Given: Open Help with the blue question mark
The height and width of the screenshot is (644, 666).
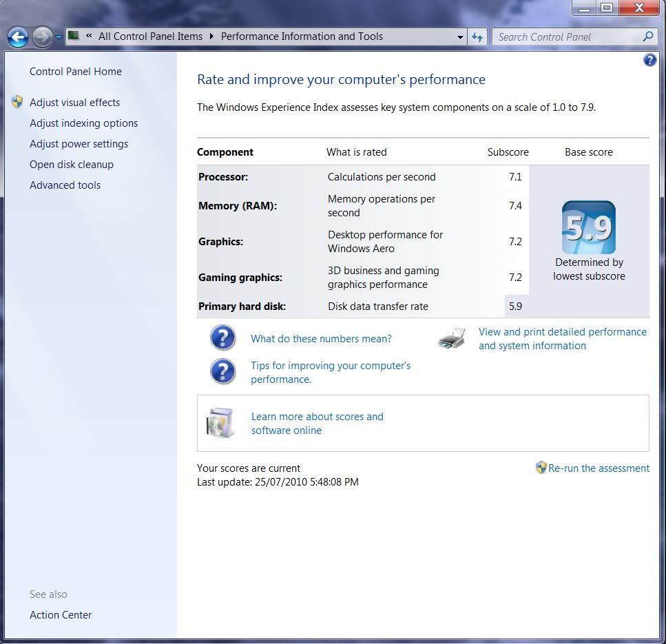Looking at the screenshot, I should tap(650, 61).
